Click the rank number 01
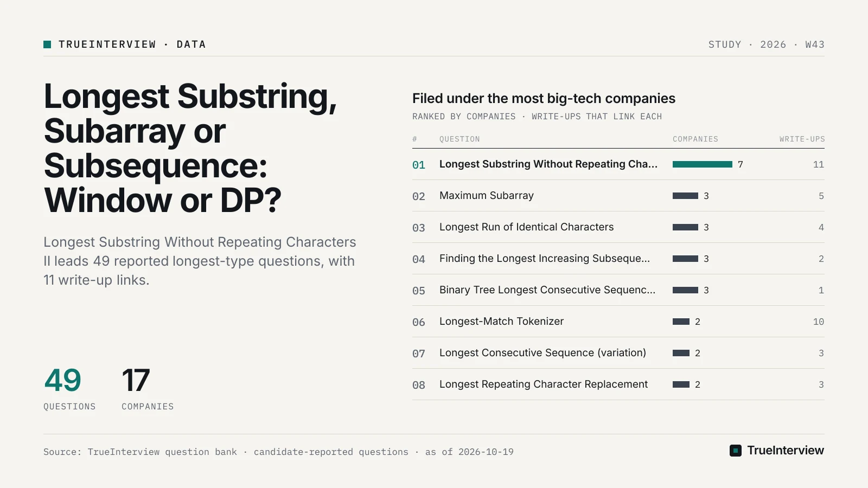 coord(419,165)
